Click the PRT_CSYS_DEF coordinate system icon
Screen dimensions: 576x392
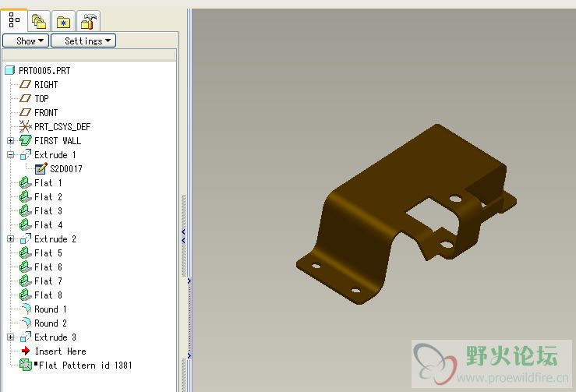tap(26, 126)
